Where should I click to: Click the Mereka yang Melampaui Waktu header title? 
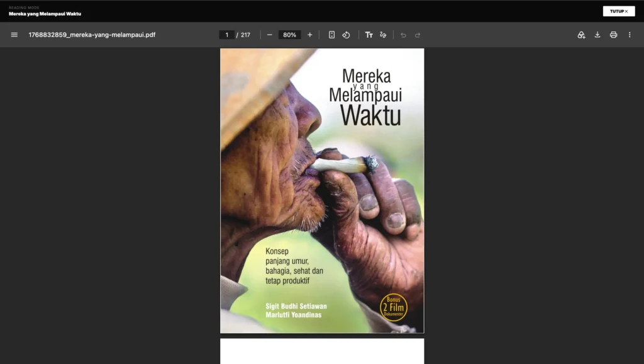tap(45, 14)
